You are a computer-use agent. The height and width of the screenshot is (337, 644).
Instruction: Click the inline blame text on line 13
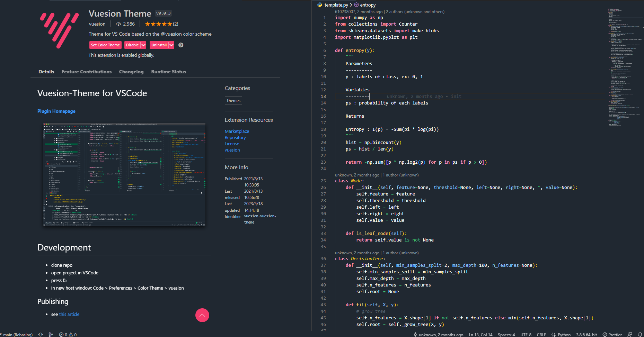pos(424,96)
